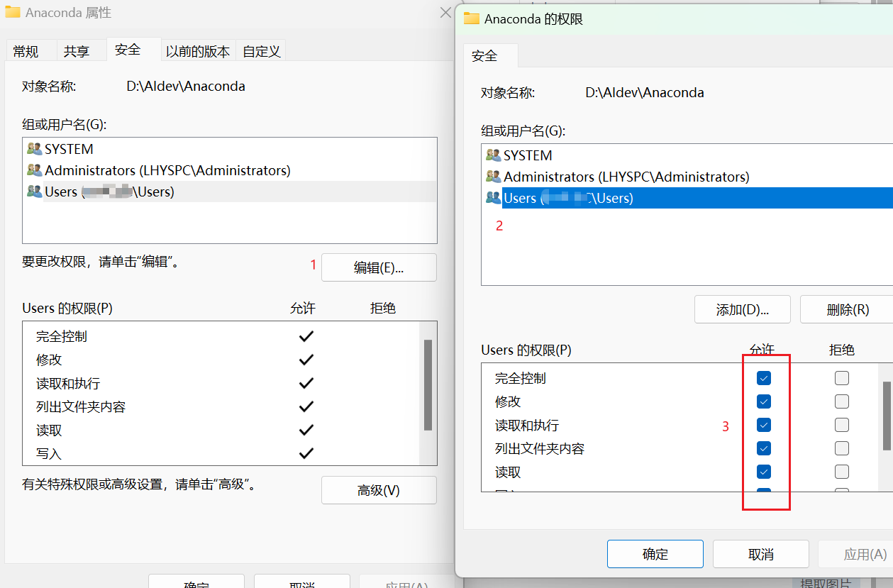Uncheck 允许 checkbox for 列出文件夹内容
The height and width of the screenshot is (588, 893).
click(x=764, y=448)
